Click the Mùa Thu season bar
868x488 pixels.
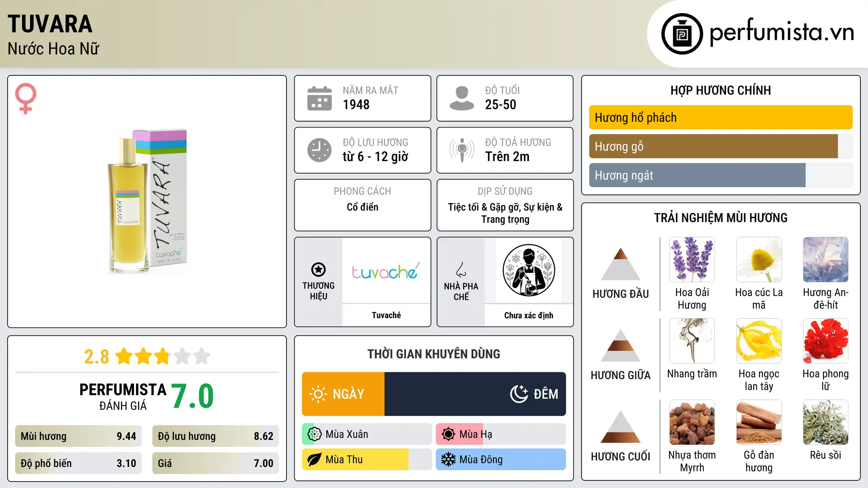pos(367,460)
